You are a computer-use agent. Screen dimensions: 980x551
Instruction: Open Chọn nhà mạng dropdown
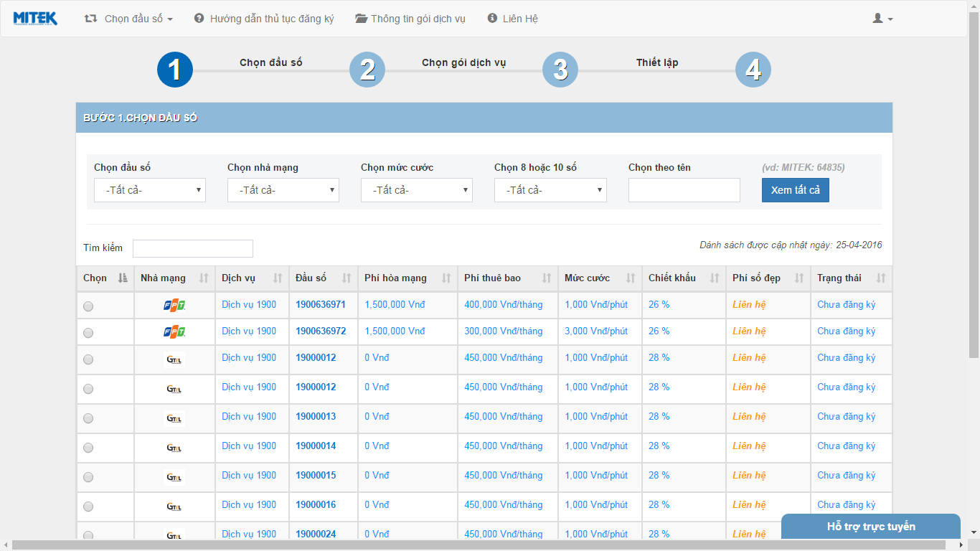tap(283, 190)
